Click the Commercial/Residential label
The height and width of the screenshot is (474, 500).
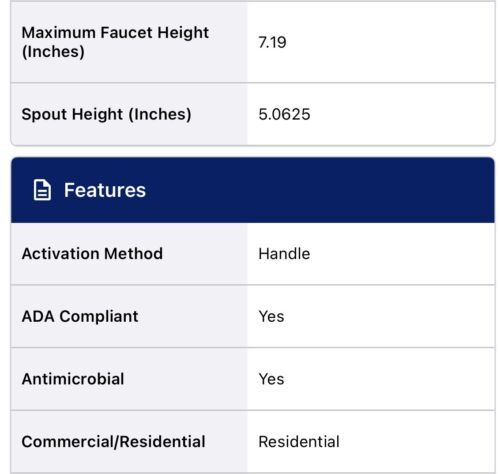pyautogui.click(x=113, y=442)
